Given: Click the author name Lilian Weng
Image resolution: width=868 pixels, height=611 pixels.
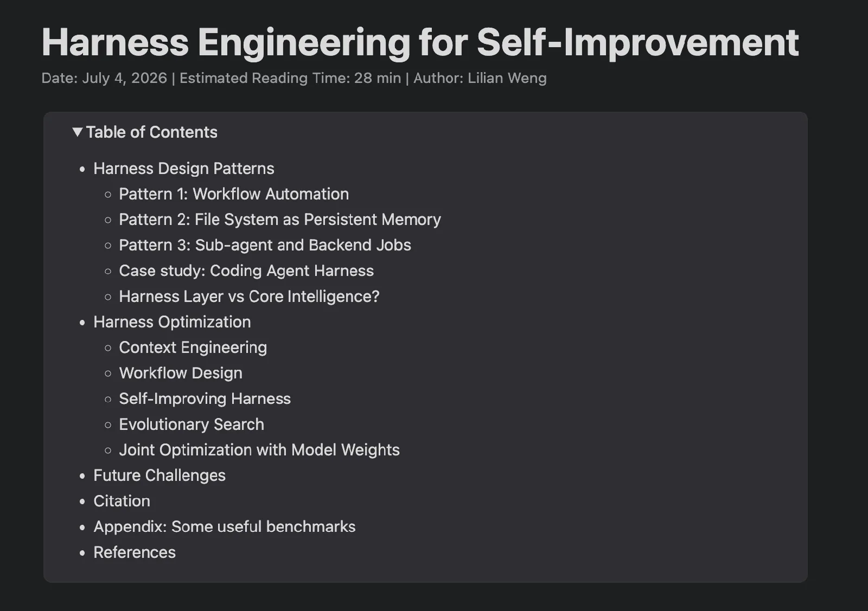Looking at the screenshot, I should [x=507, y=78].
